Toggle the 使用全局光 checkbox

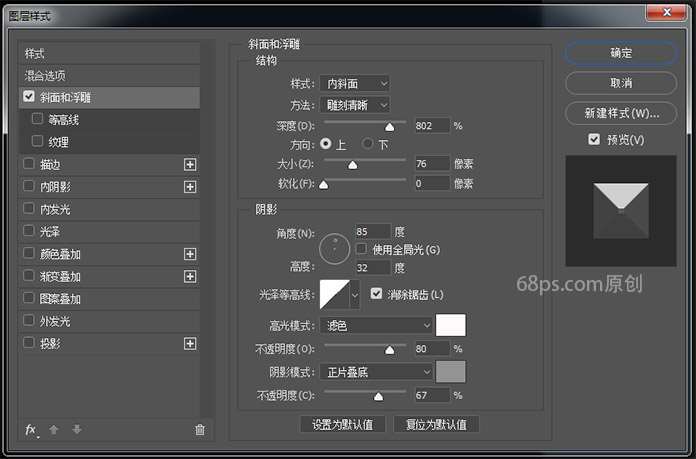[x=363, y=249]
